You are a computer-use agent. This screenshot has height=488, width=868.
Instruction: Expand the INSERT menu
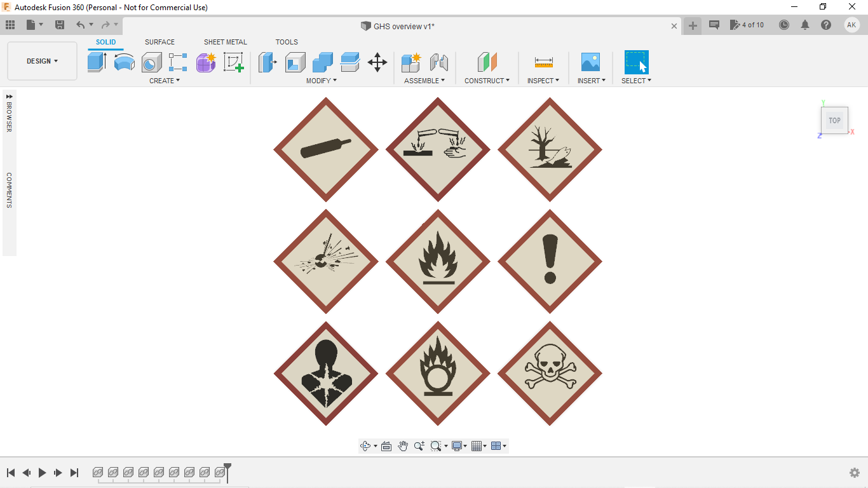592,81
